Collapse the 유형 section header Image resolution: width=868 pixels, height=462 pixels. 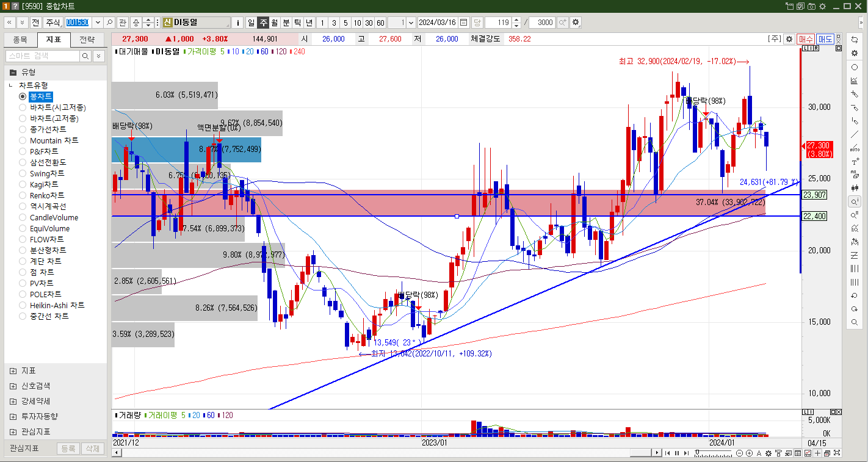(x=56, y=71)
